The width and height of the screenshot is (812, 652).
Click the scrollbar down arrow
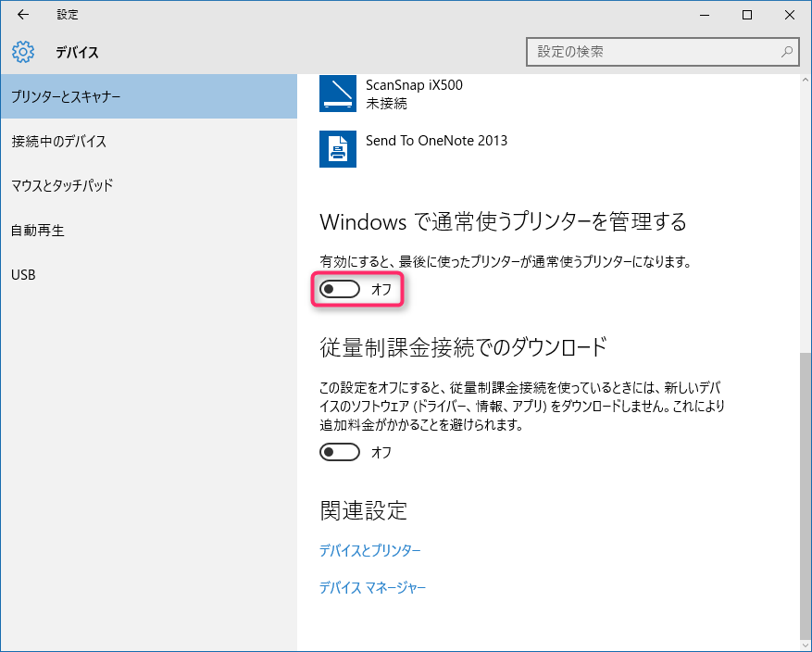point(804,644)
